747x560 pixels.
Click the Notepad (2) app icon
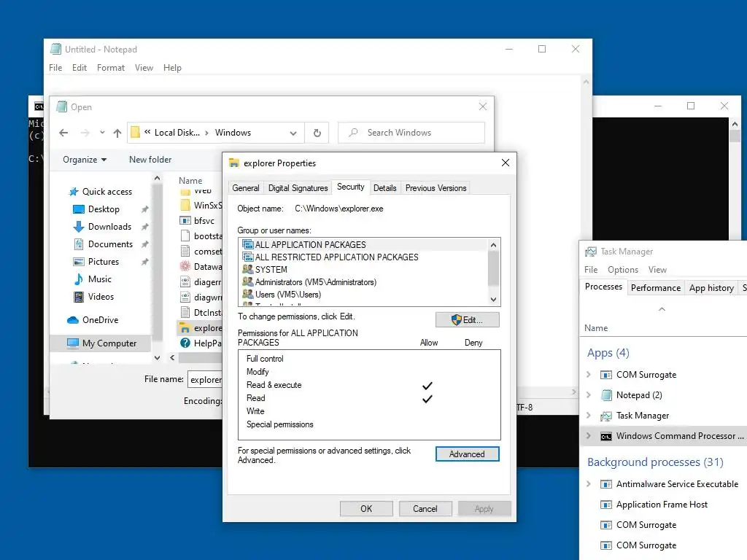click(606, 395)
